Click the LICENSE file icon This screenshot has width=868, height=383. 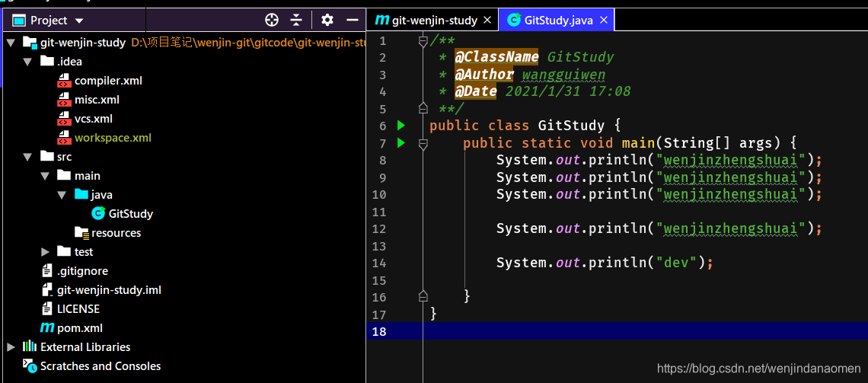tap(48, 308)
